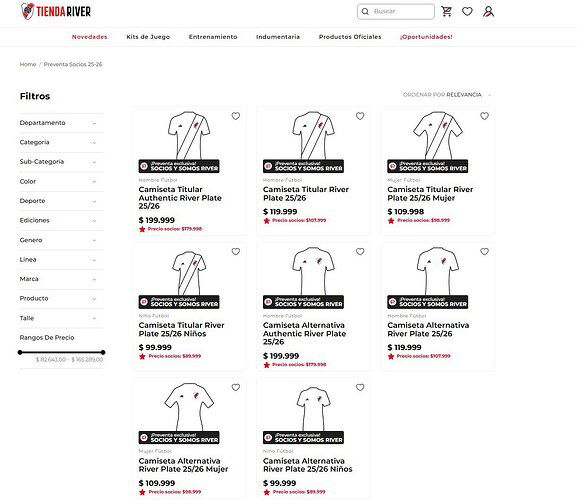Open the Kits de Juego menu
This screenshot has height=500, width=577.
pyautogui.click(x=148, y=37)
